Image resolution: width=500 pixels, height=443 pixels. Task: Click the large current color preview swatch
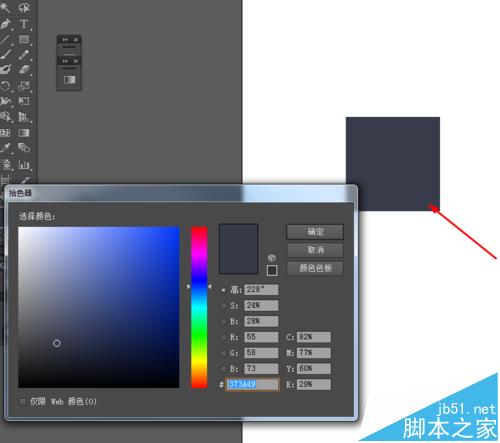[x=238, y=249]
